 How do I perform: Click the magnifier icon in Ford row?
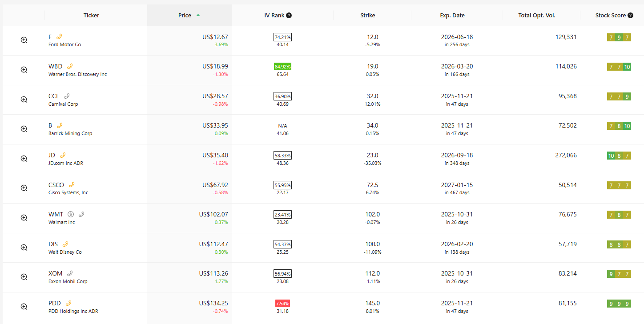(24, 40)
